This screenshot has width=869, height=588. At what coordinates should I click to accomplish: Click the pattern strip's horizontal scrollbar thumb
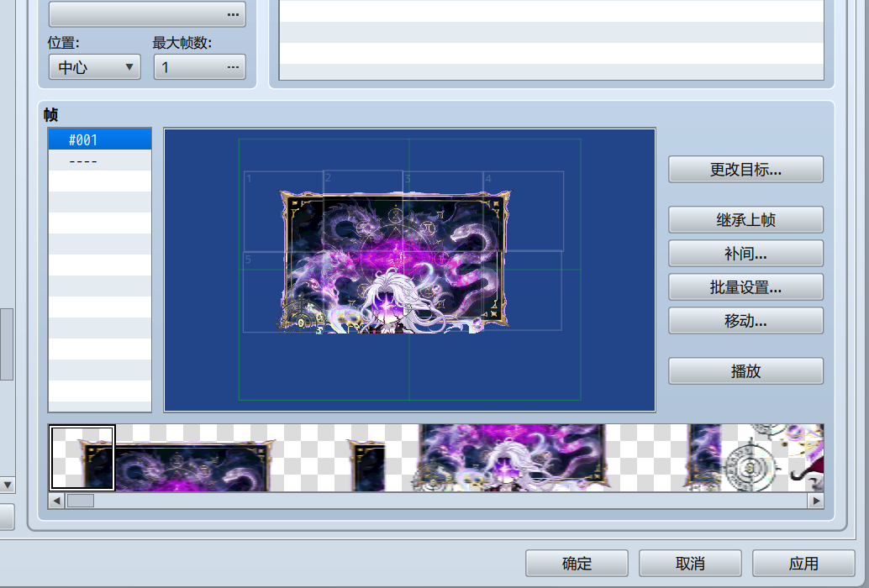point(81,501)
